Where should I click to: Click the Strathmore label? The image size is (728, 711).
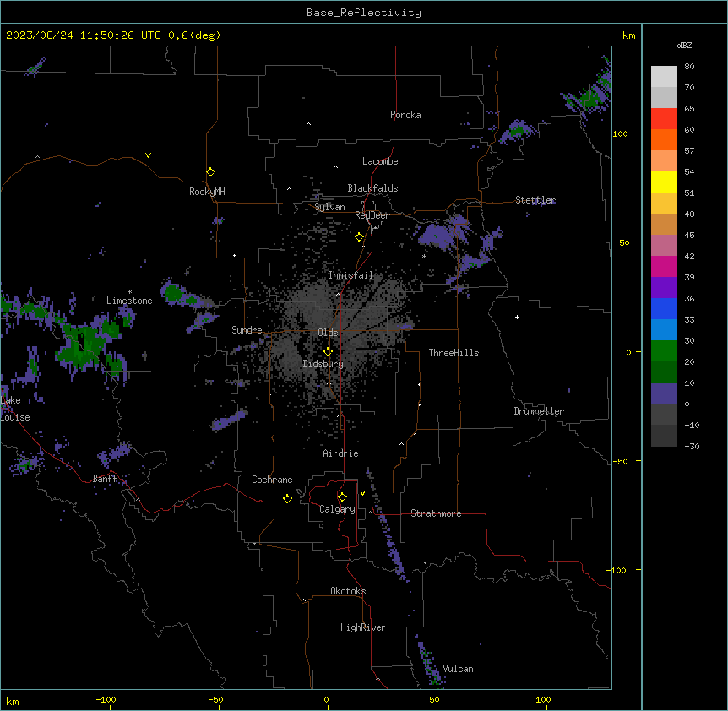coord(436,513)
